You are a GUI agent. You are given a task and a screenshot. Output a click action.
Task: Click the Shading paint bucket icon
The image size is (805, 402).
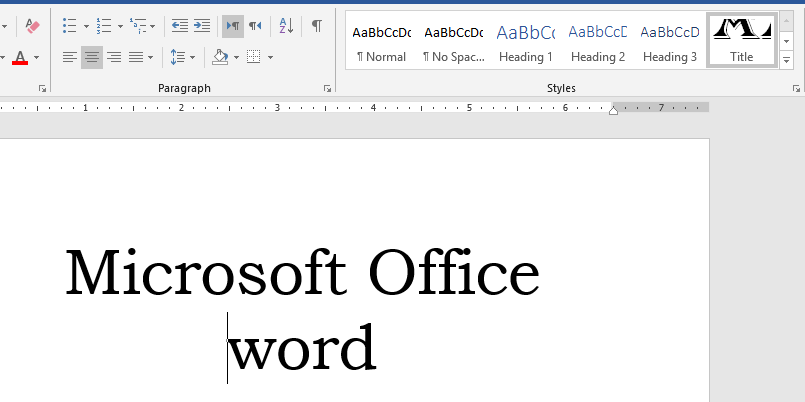220,57
